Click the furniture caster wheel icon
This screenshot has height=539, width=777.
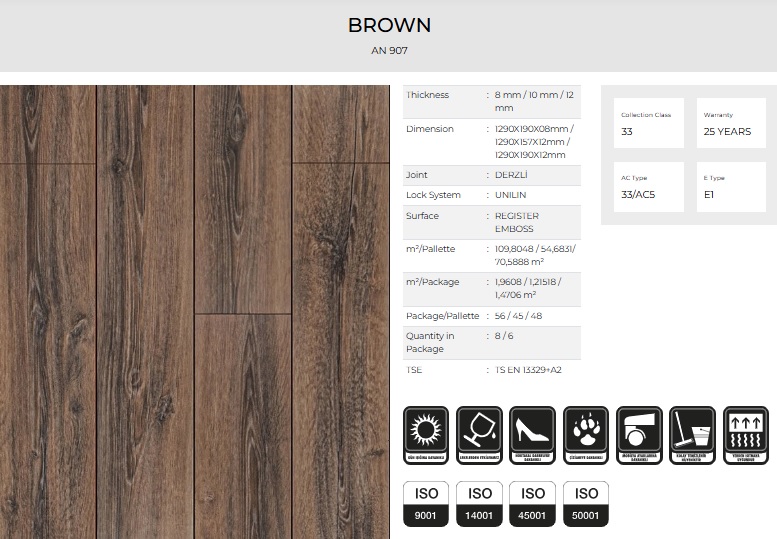coord(639,435)
